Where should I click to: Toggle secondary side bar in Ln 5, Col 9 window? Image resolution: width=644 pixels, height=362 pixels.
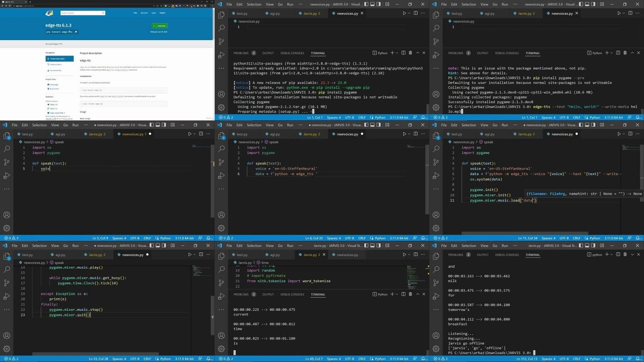point(164,125)
